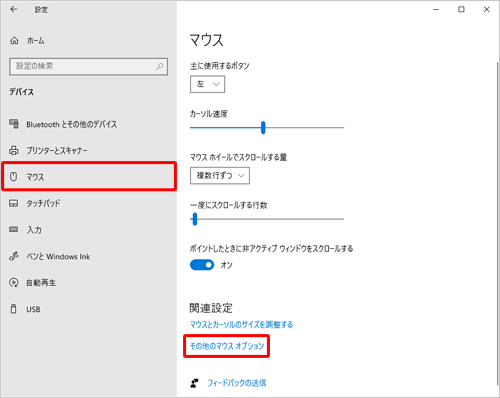The width and height of the screenshot is (500, 398).
Task: Open the primary button 左 dropdown
Action: [x=207, y=84]
